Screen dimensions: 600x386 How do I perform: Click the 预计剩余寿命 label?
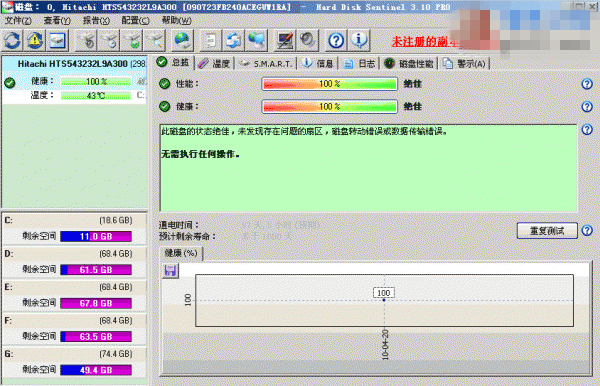click(188, 236)
